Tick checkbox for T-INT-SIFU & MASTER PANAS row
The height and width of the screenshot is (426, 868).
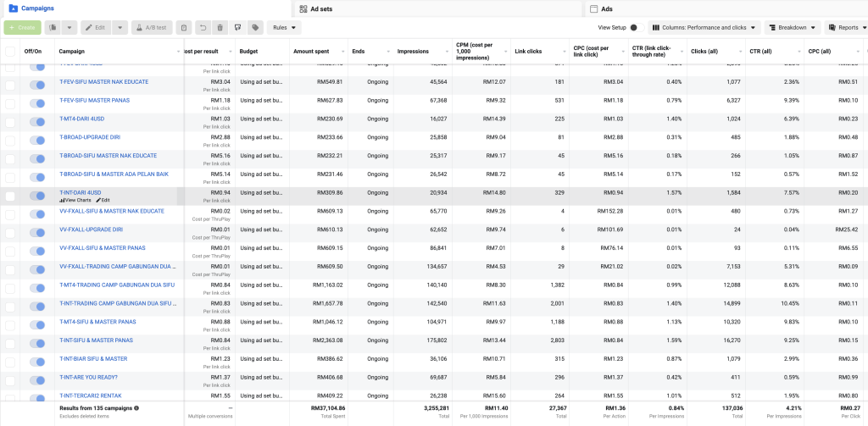point(10,344)
